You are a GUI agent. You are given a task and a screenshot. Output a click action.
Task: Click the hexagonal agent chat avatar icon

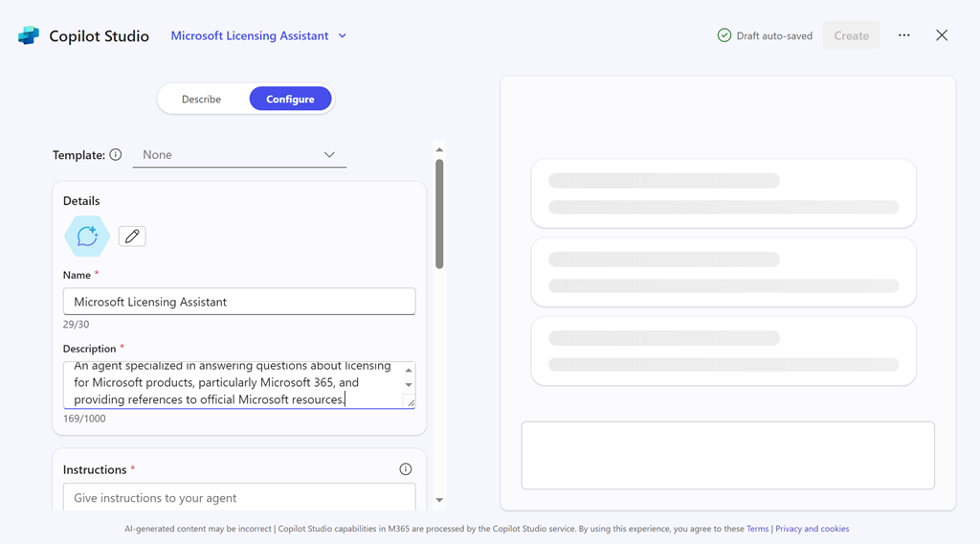click(x=87, y=237)
